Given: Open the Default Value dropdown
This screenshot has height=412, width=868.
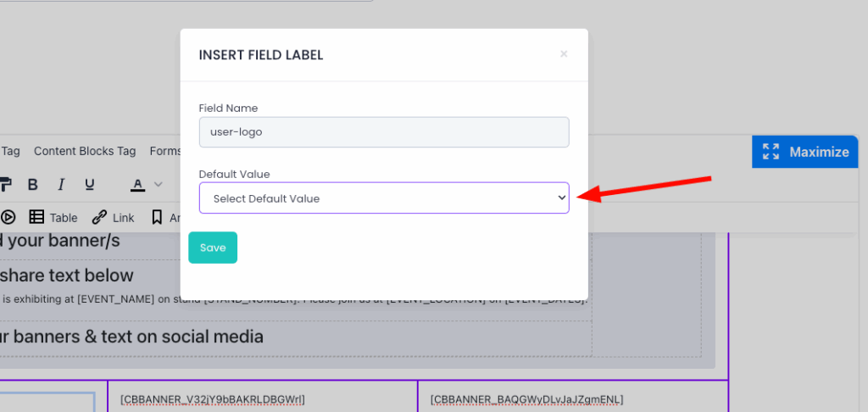Looking at the screenshot, I should [x=383, y=198].
